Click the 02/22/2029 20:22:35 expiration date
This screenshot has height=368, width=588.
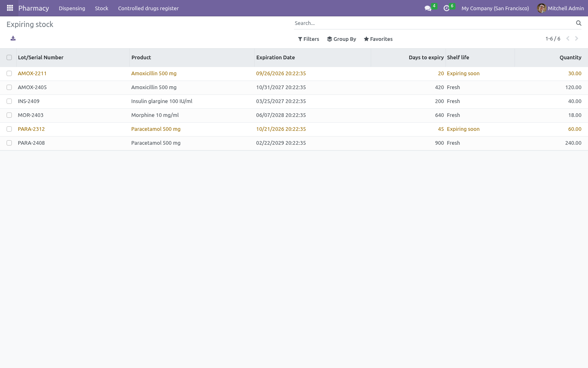281,143
